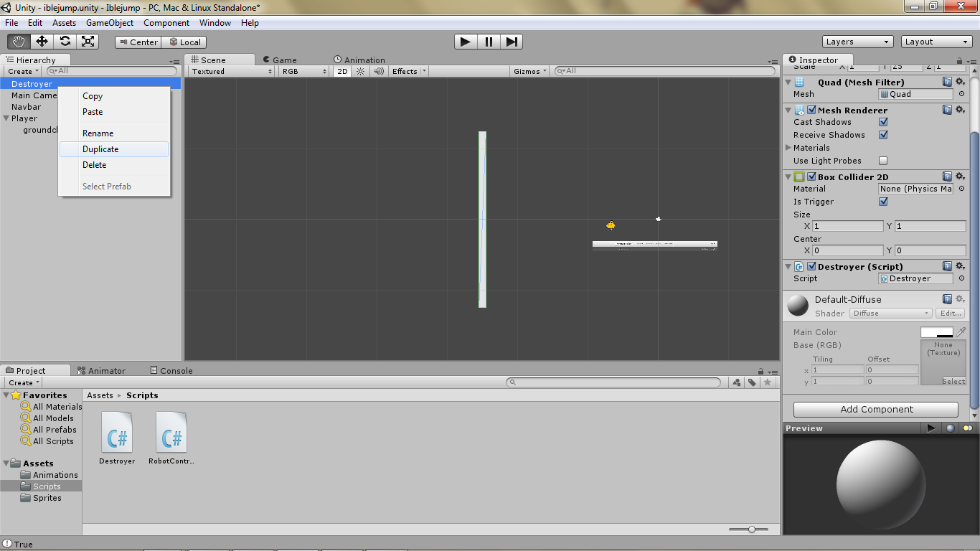Toggle pivot Center button
Screen dimensions: 980x551
click(138, 42)
